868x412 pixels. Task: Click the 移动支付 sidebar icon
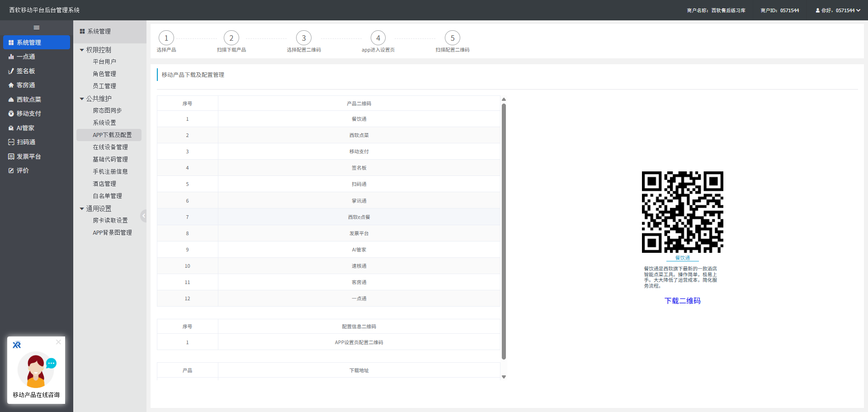point(11,114)
